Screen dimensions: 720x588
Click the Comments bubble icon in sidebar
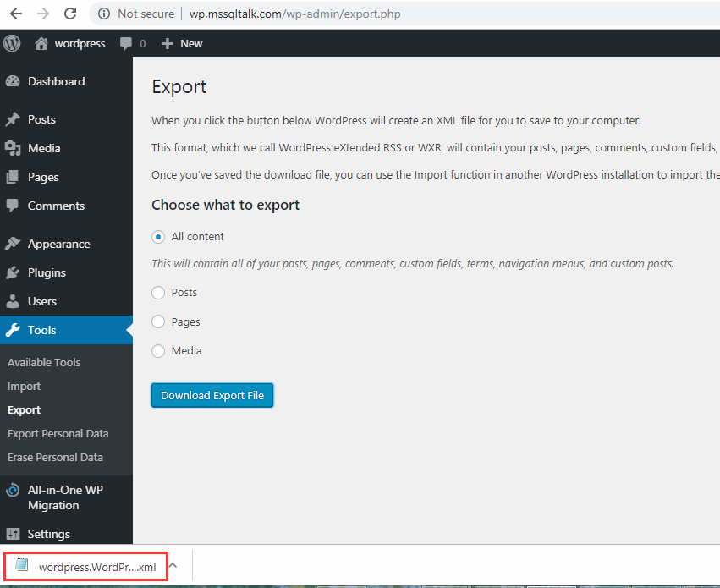pos(13,206)
